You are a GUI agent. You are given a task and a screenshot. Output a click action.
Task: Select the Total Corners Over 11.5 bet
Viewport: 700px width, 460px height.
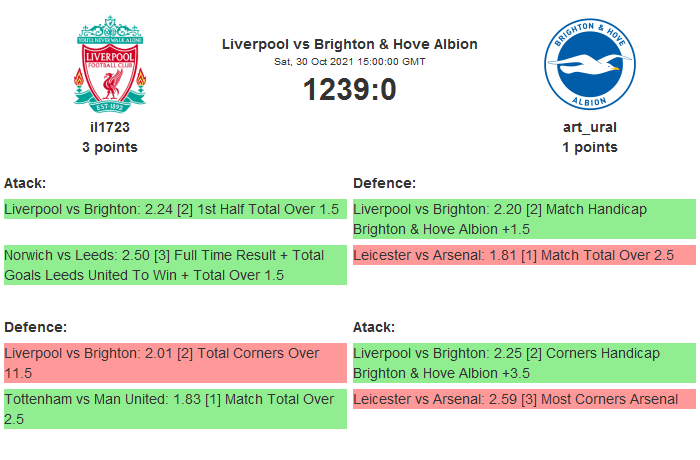point(175,363)
